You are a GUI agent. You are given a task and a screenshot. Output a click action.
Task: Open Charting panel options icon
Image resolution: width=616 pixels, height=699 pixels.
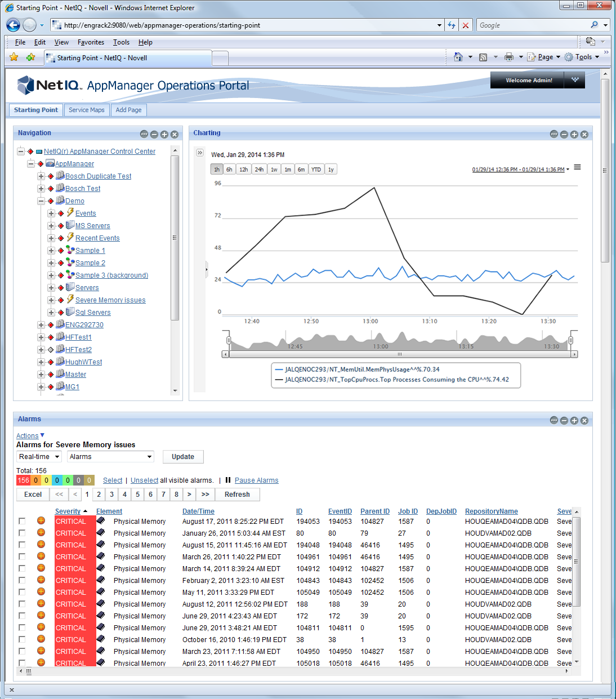click(554, 134)
